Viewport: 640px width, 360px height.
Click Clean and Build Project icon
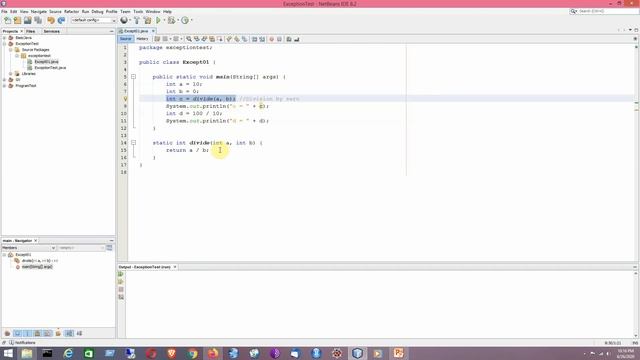point(147,20)
